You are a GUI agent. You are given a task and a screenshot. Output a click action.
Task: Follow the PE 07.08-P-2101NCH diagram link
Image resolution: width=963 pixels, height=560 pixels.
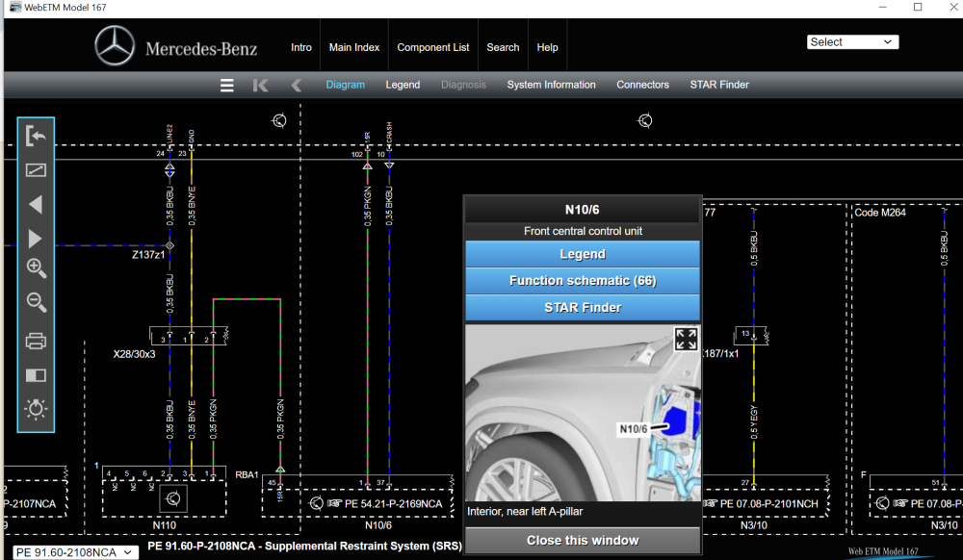point(768,503)
